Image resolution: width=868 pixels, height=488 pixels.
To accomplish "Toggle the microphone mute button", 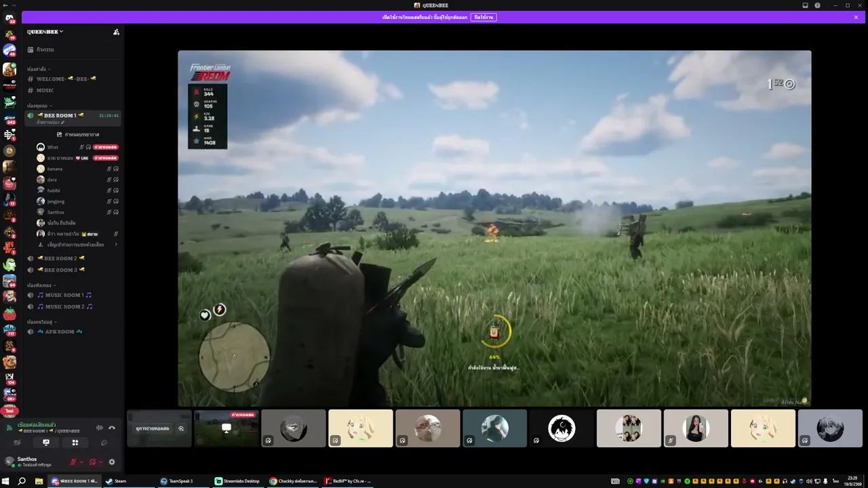I will 73,462.
